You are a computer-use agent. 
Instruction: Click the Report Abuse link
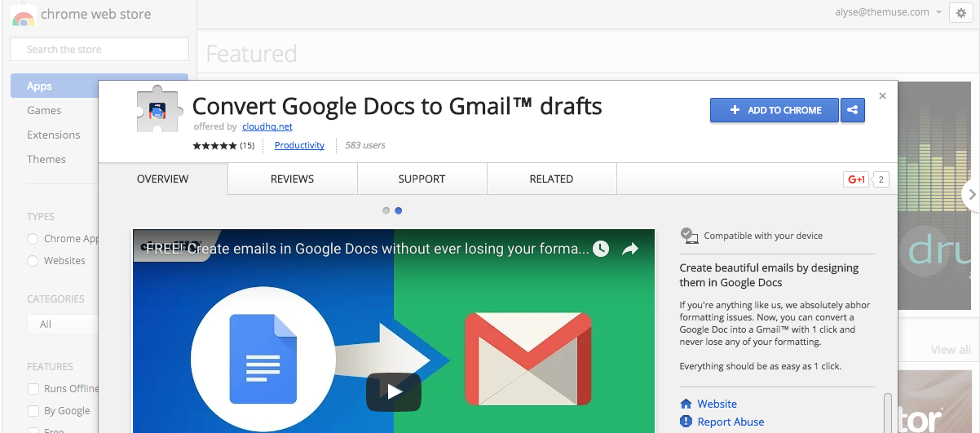tap(731, 422)
